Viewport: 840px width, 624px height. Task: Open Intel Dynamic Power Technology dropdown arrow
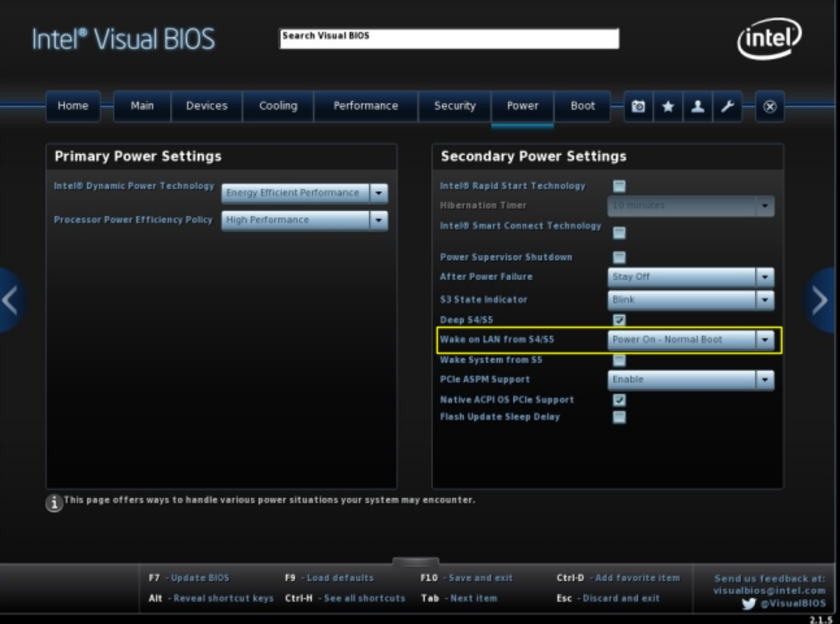pos(379,193)
